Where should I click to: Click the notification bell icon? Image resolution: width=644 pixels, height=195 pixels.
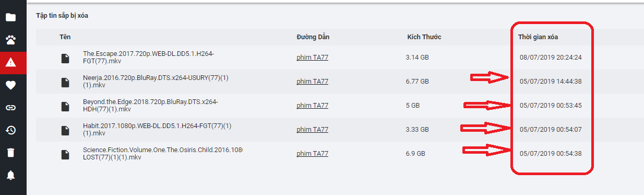tap(10, 175)
